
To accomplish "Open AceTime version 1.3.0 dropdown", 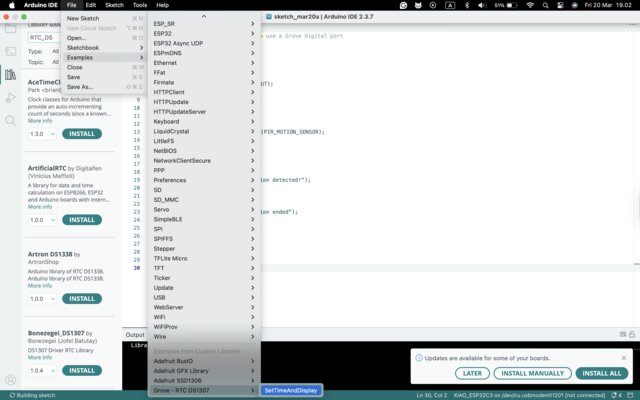I will pos(42,134).
